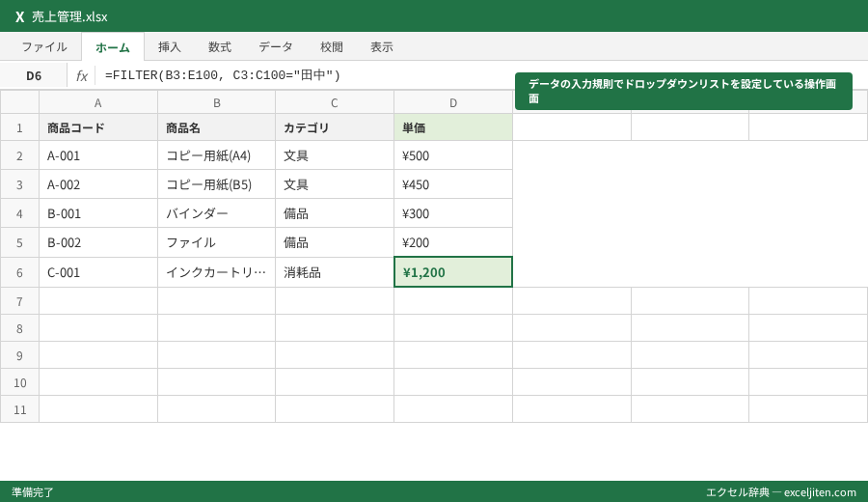
Task: Click the select-all corner box
Action: tap(19, 102)
